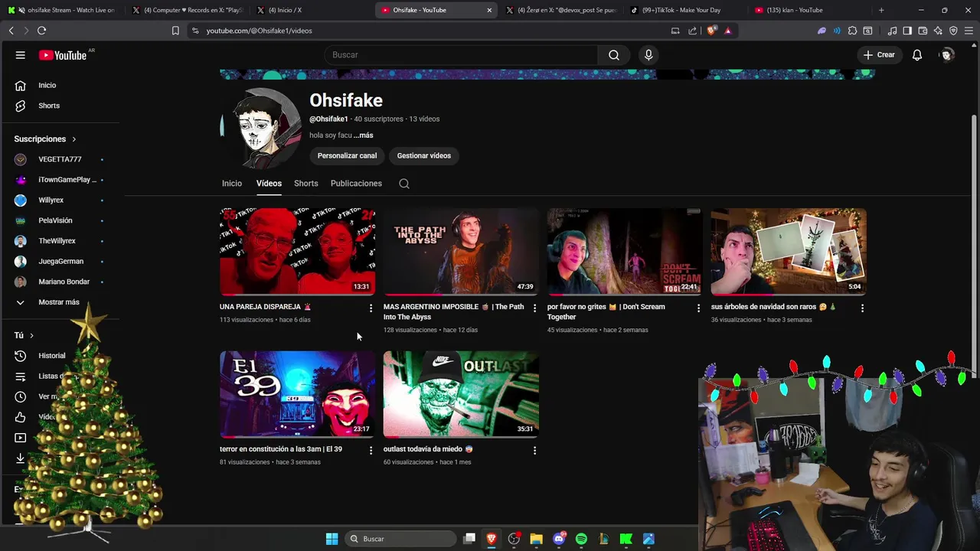Click the YouTube Buscar search field
980x551 pixels.
[x=462, y=55]
